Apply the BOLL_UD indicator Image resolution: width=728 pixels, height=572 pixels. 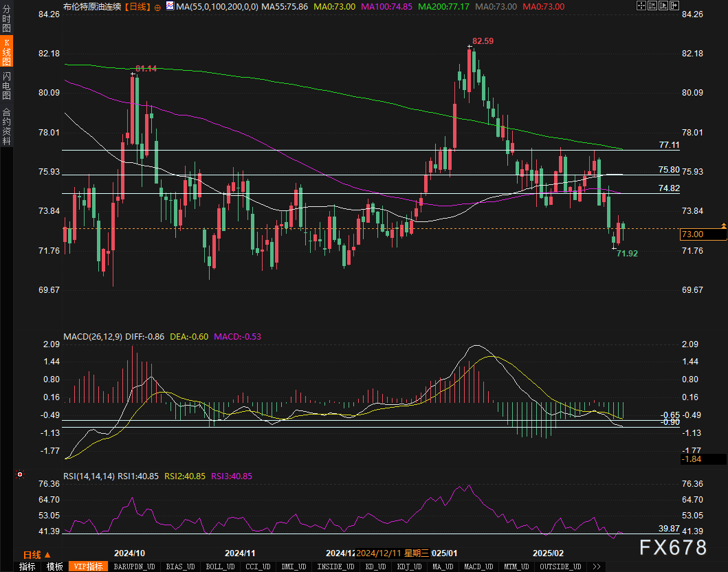coord(220,566)
